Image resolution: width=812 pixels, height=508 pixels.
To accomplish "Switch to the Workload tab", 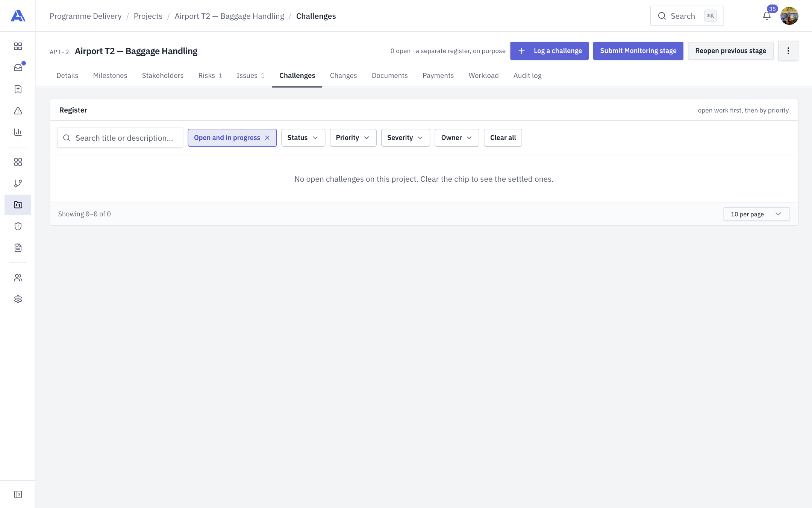I will coord(483,76).
